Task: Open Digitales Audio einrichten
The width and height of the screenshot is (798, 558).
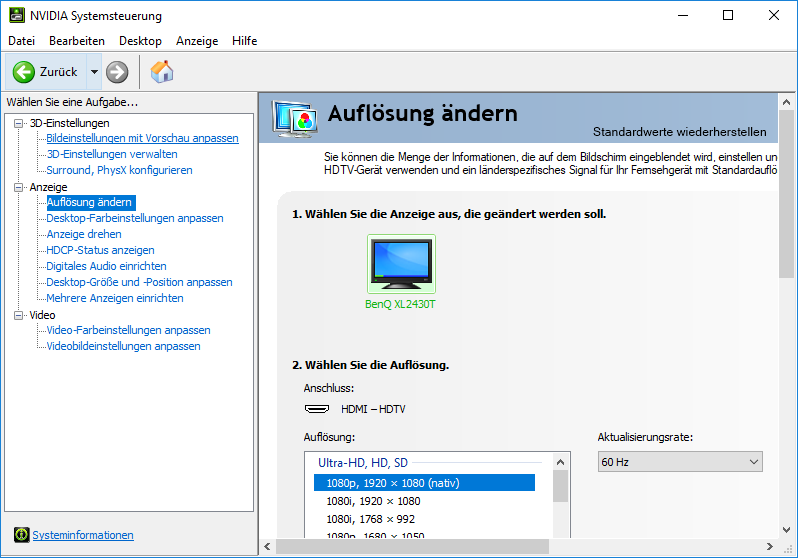Action: tap(106, 266)
